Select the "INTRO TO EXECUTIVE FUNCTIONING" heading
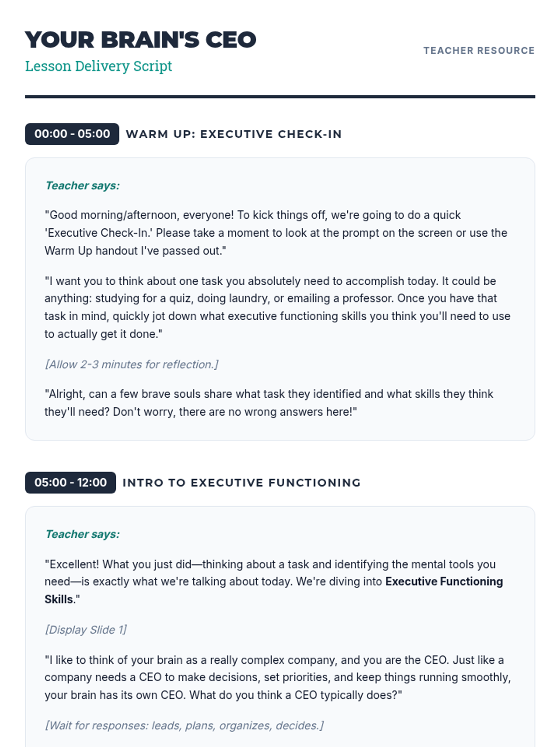The height and width of the screenshot is (747, 560). [x=241, y=483]
